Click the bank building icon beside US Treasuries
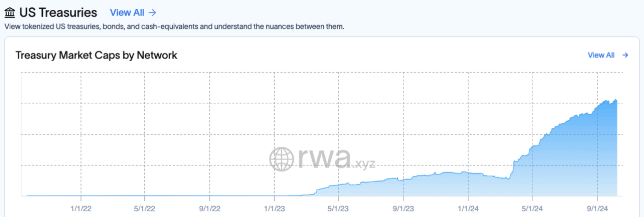644x217 pixels. coord(10,13)
